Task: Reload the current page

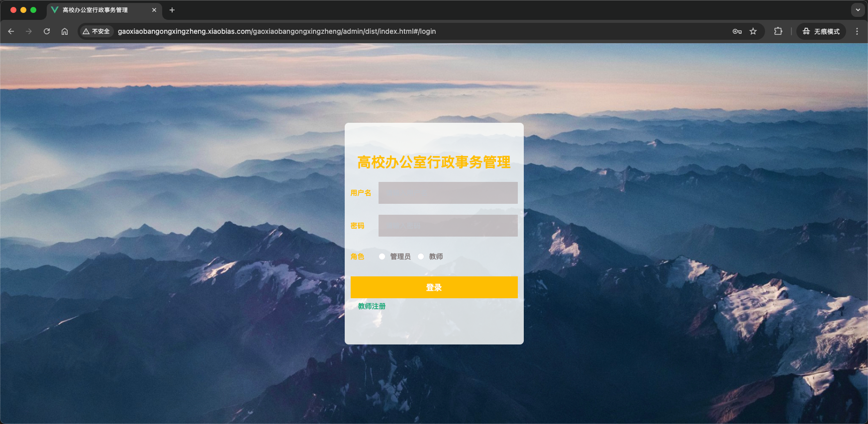Action: 47,31
